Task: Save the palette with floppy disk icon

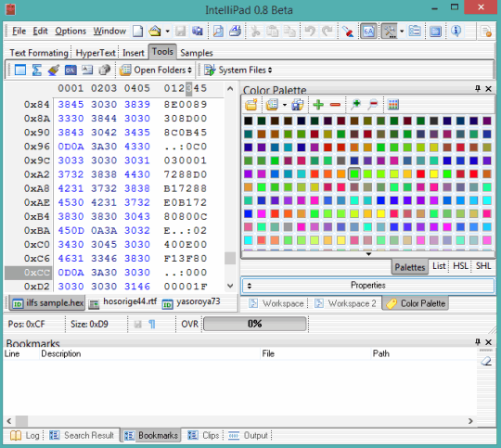Action: point(298,105)
